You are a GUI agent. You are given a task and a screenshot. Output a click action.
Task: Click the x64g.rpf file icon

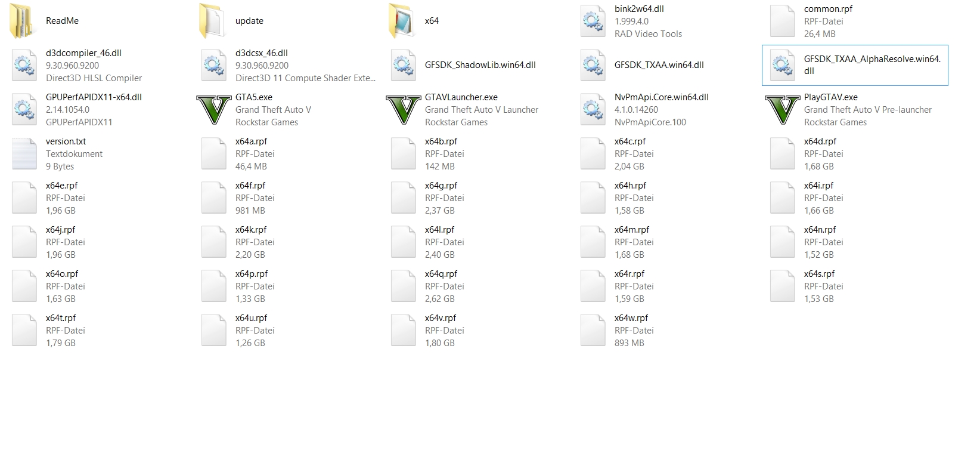[403, 198]
